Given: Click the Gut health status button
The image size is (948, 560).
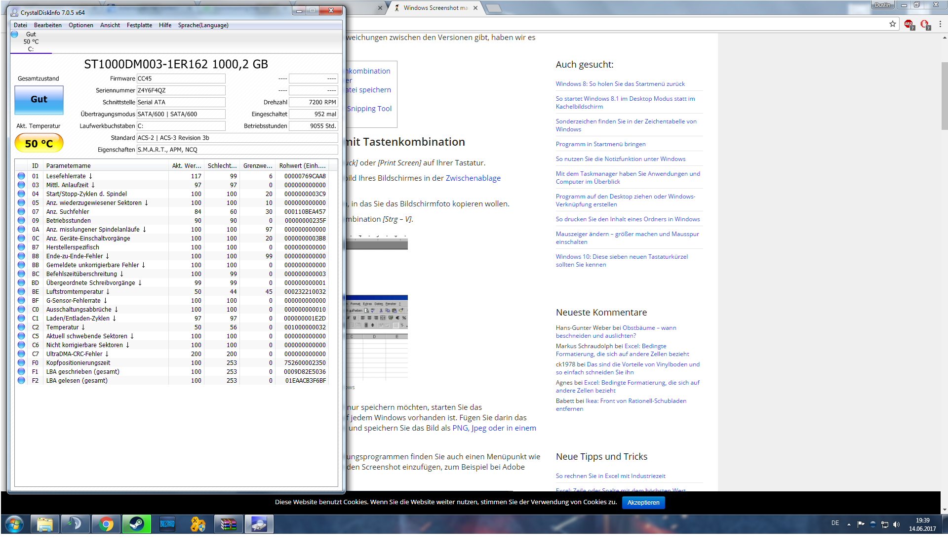Looking at the screenshot, I should [x=39, y=99].
